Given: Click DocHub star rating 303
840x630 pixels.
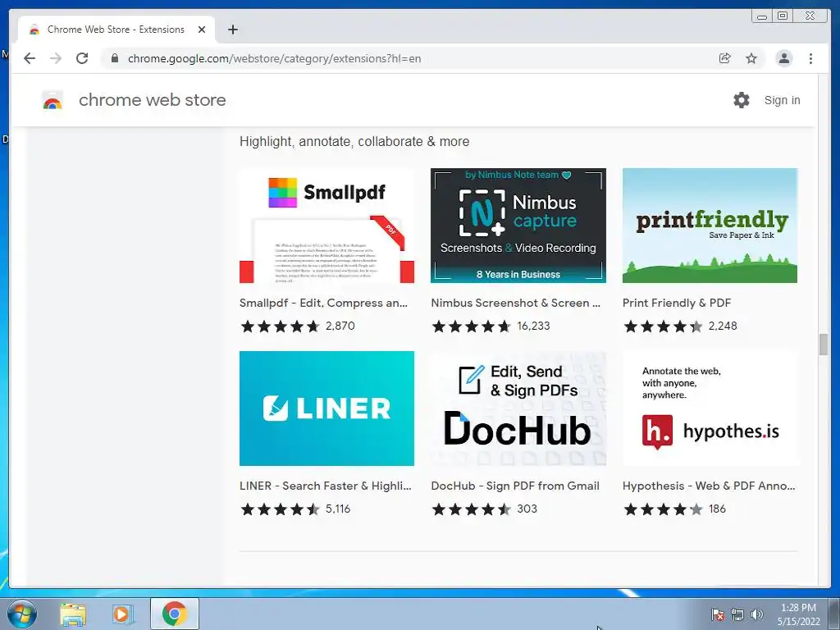Looking at the screenshot, I should [484, 509].
